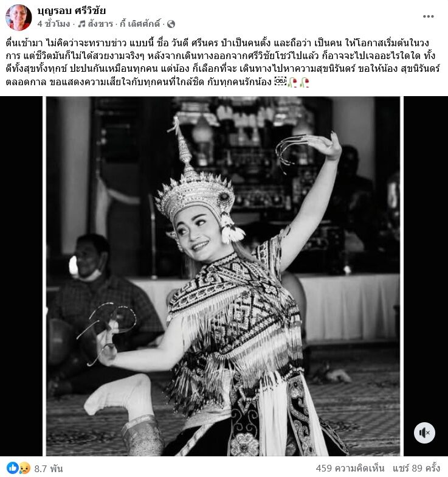Click the post caption text

click(x=223, y=62)
